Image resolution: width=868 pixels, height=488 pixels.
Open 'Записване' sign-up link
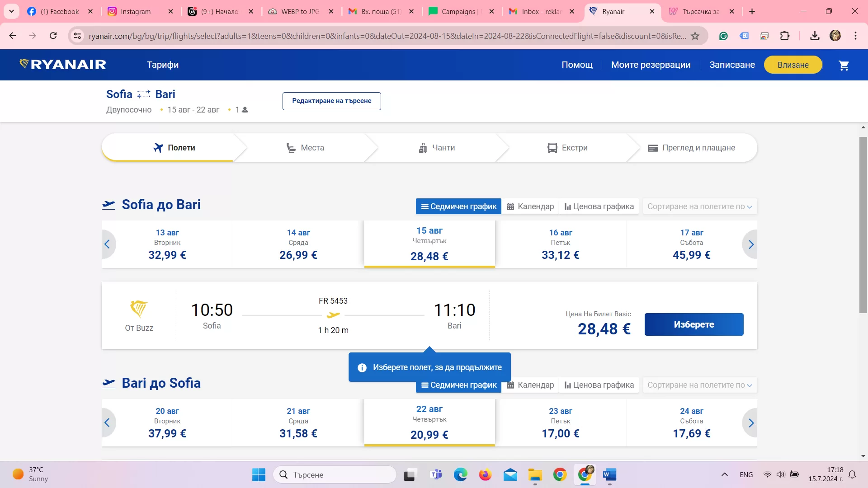(x=732, y=65)
